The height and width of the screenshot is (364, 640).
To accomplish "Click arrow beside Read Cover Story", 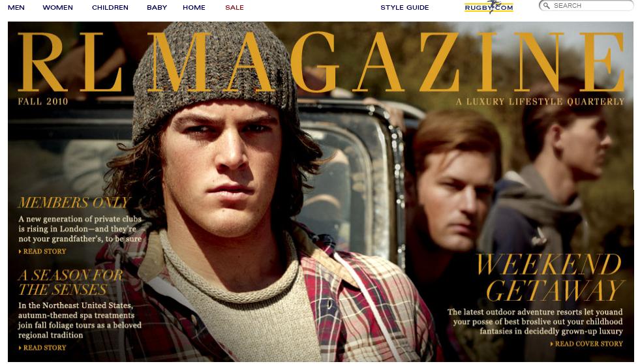I will 552,344.
